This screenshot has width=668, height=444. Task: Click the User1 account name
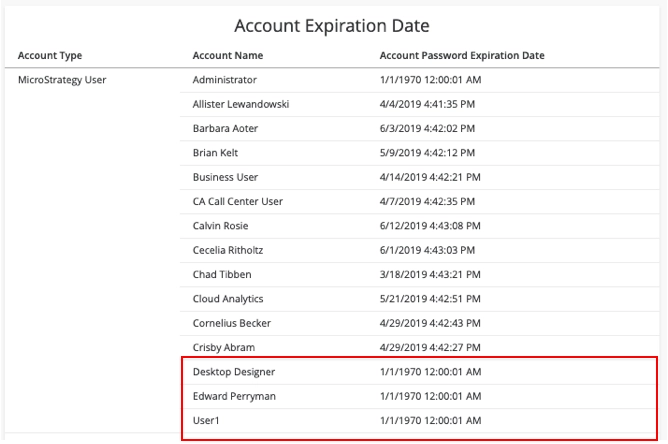(206, 420)
